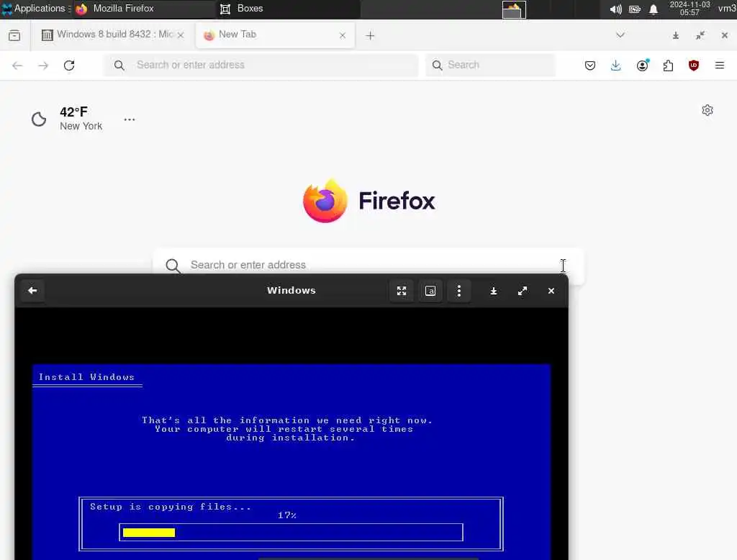Focus the toolbar Search box
The image size is (737, 560).
click(x=490, y=65)
